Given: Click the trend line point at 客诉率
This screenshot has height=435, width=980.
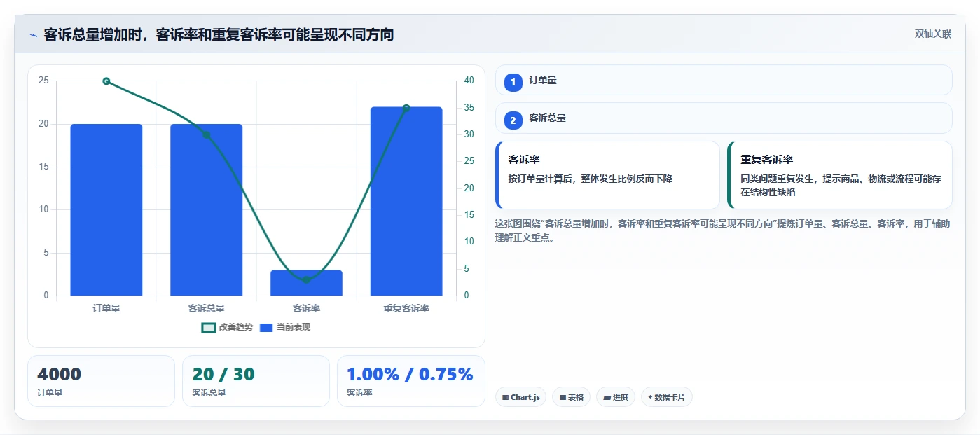Looking at the screenshot, I should pyautogui.click(x=306, y=279).
